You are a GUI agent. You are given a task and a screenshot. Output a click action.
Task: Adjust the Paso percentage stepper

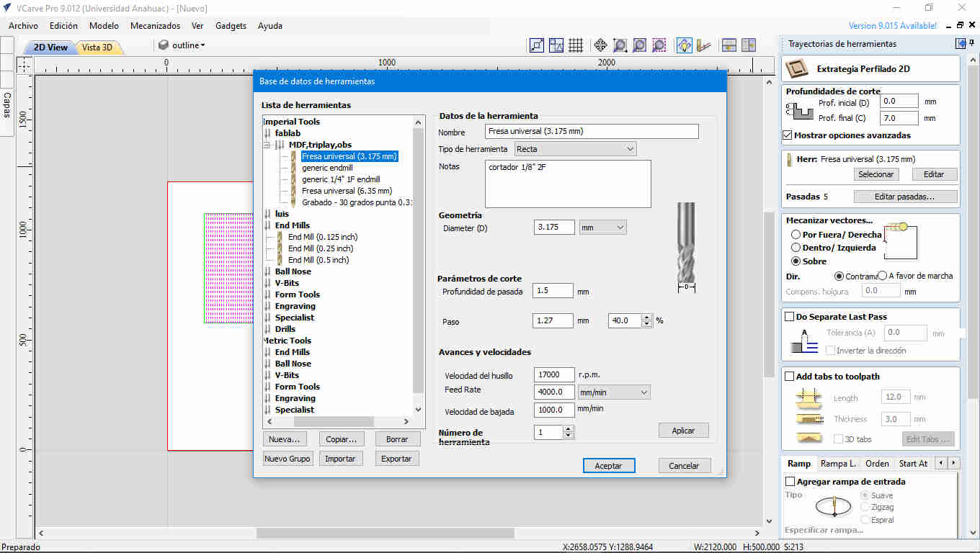646,321
